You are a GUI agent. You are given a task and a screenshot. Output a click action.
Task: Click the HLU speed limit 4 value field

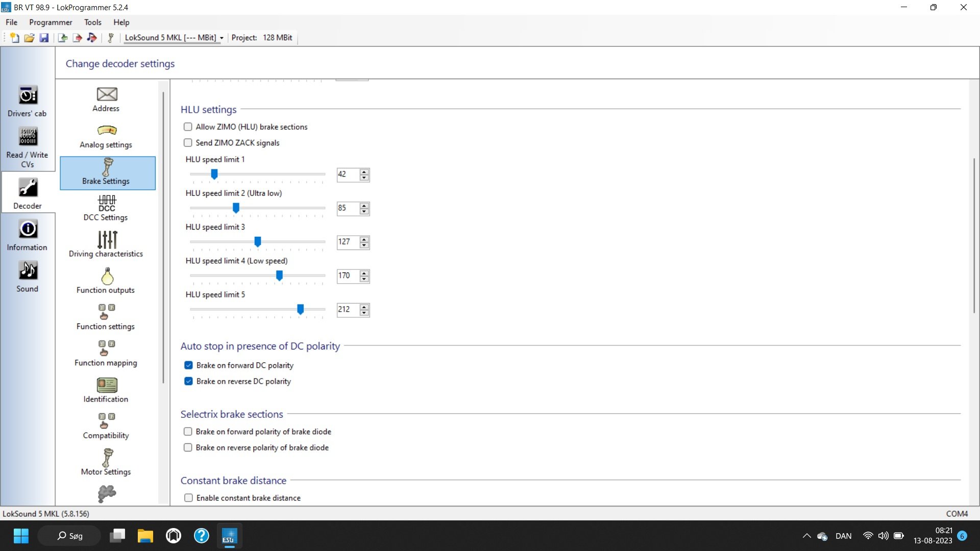tap(348, 276)
